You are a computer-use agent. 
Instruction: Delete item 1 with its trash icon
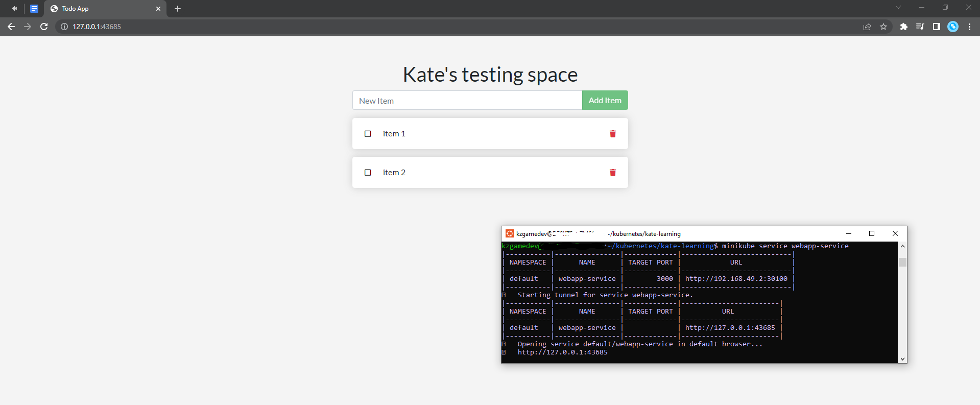612,134
